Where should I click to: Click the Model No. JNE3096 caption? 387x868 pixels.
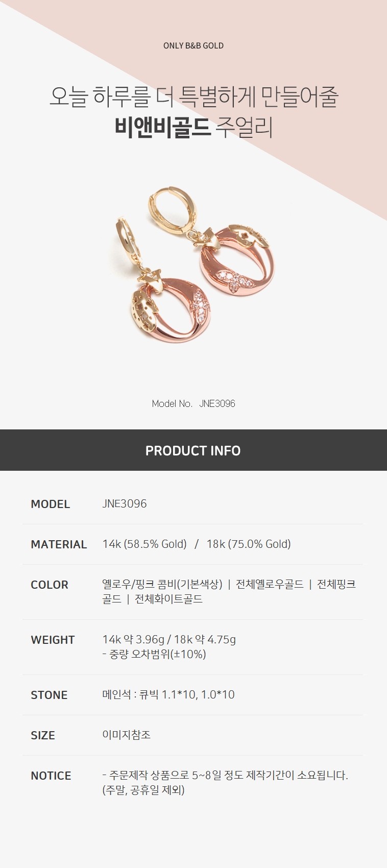(194, 403)
